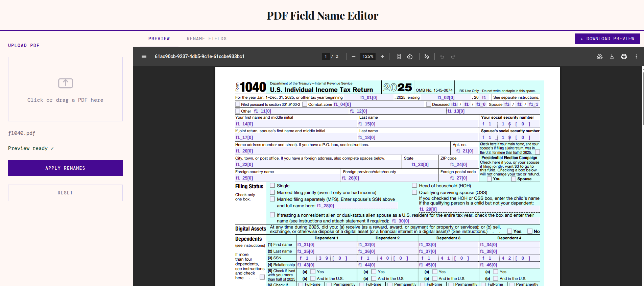Viewport: 644px width, 286px height.
Task: Click home address field f1_20[0]
Action: click(x=342, y=151)
